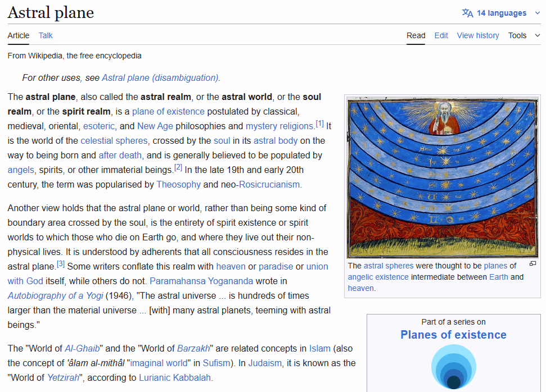Click the enlarge image icon in caption
The height and width of the screenshot is (392, 546).
coord(533,264)
